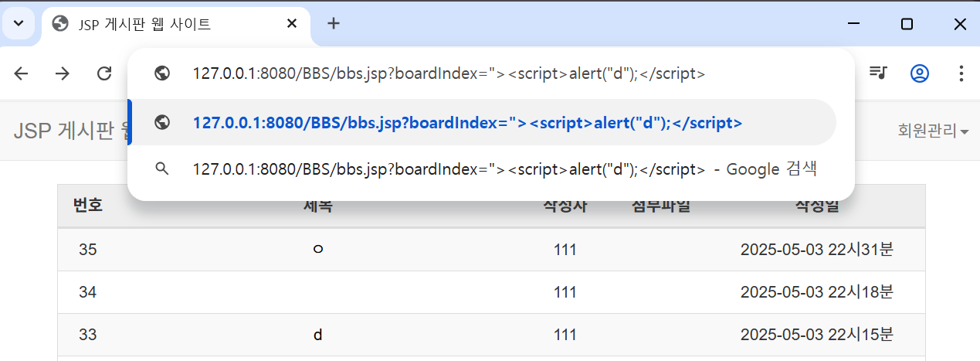Reload the page
This screenshot has width=980, height=361.
tap(103, 73)
